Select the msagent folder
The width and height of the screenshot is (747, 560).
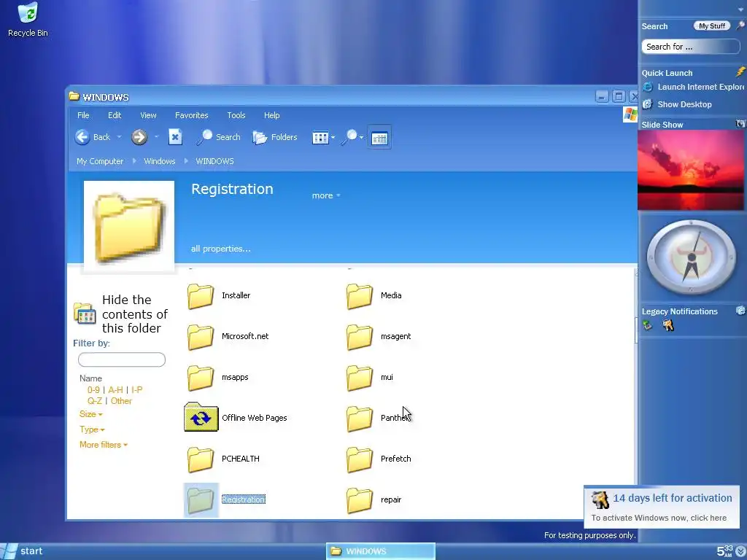tap(379, 336)
